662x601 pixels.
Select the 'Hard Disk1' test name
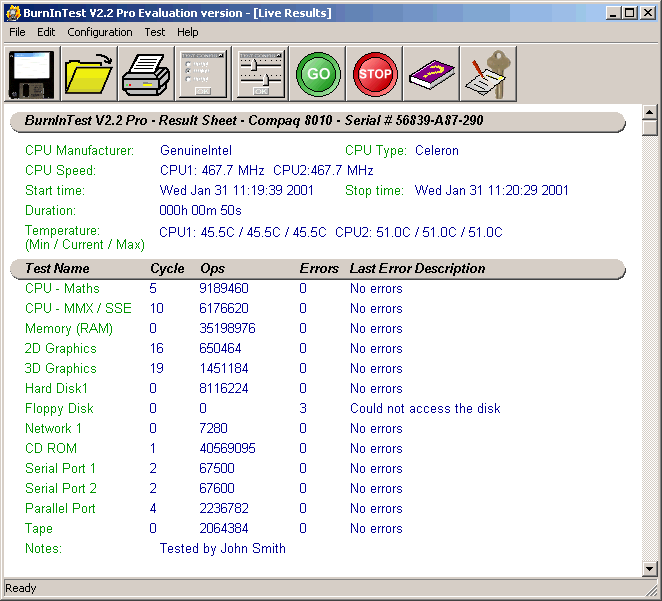[x=56, y=388]
